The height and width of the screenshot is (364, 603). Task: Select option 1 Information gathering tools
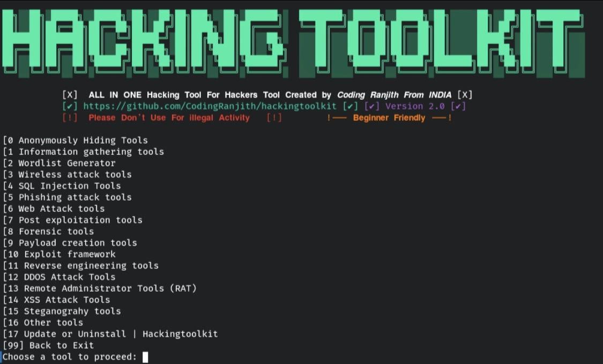[84, 152]
